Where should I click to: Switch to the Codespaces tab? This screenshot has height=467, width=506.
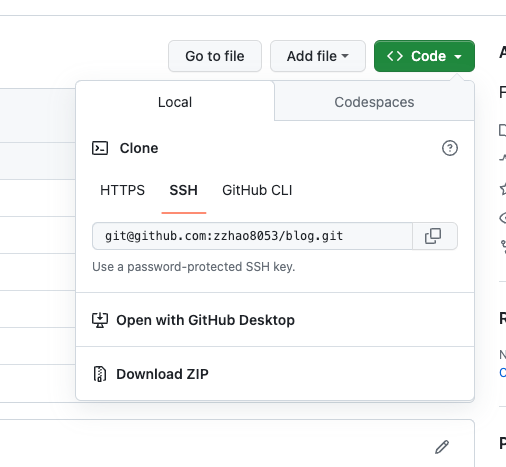(374, 102)
